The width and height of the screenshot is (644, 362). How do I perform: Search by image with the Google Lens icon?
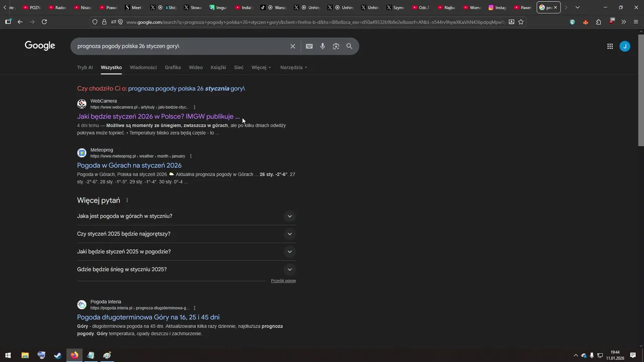click(336, 46)
